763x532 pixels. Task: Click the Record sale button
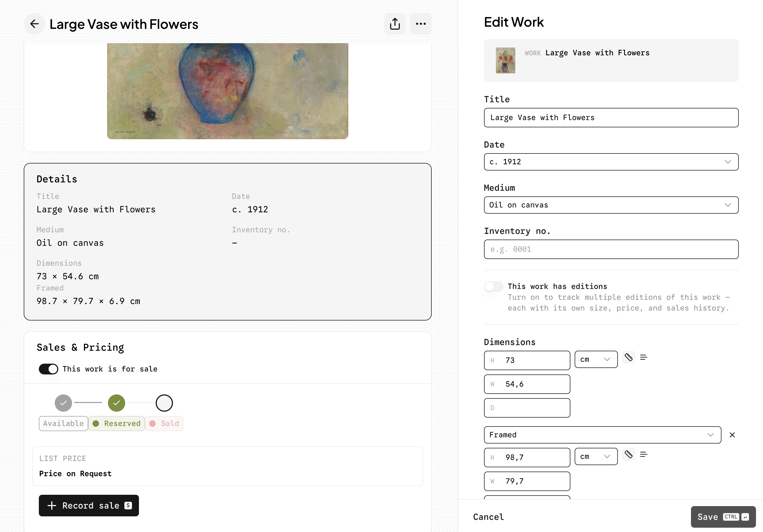89,505
